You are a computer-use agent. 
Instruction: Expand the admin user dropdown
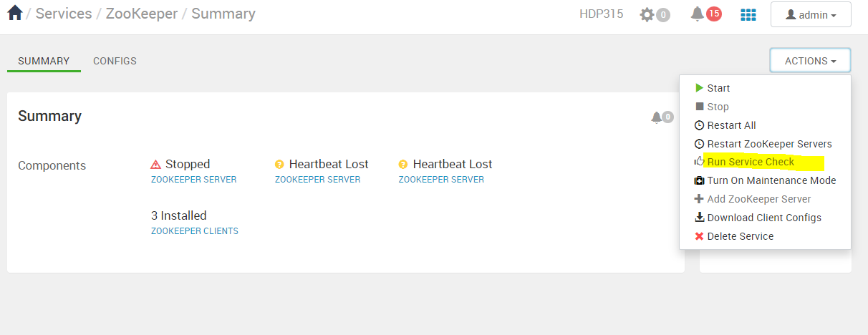(811, 14)
